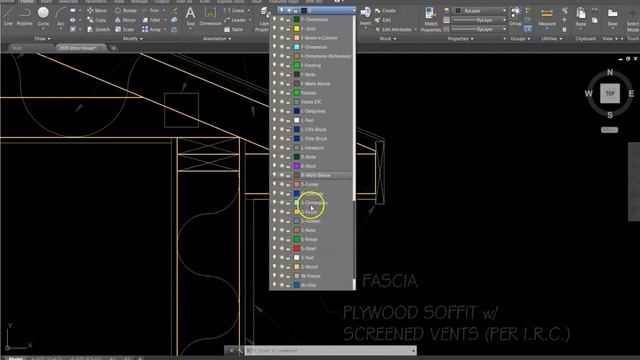
Task: Click red swatch of S-Steel layer
Action: click(297, 248)
